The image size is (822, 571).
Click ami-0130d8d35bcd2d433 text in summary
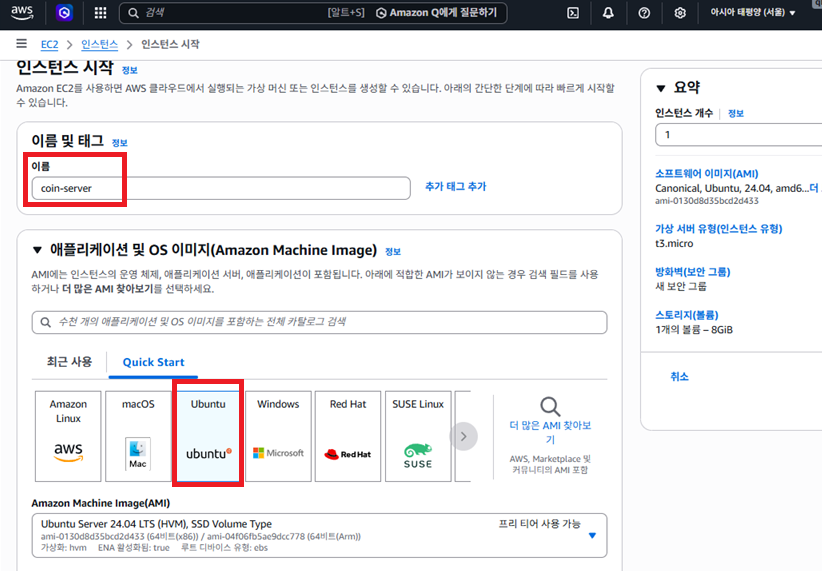point(707,201)
